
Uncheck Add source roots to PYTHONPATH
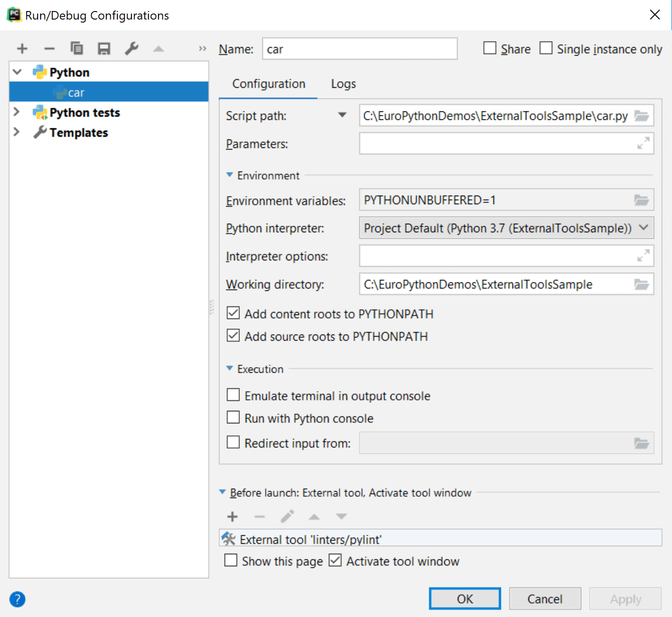click(233, 336)
